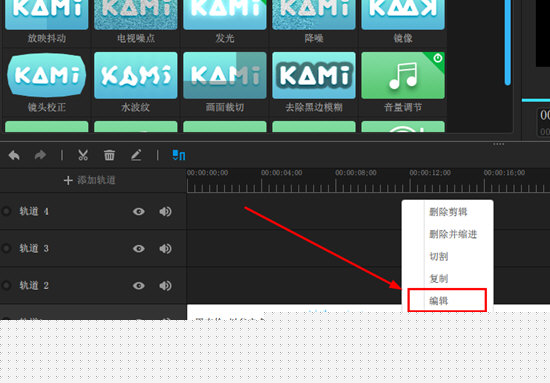Click 添加轨道 to add a track
The width and height of the screenshot is (550, 383).
tap(90, 180)
